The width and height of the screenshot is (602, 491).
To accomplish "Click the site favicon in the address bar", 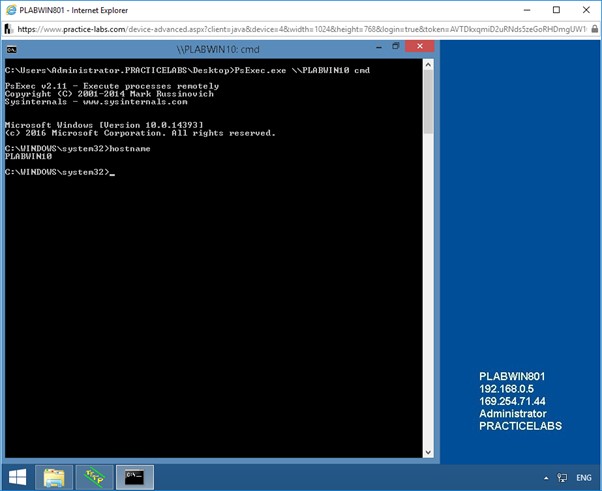I will pyautogui.click(x=8, y=29).
